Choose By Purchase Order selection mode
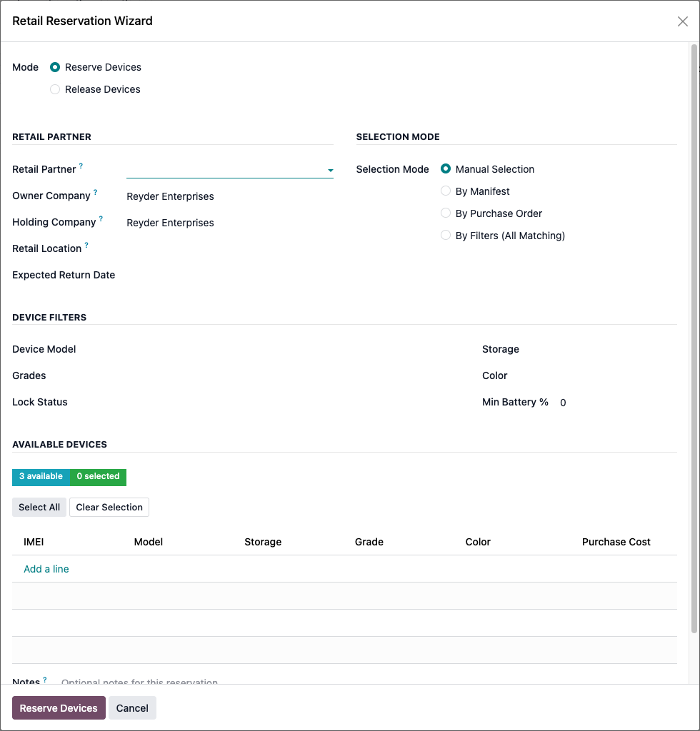The image size is (700, 731). coord(446,213)
